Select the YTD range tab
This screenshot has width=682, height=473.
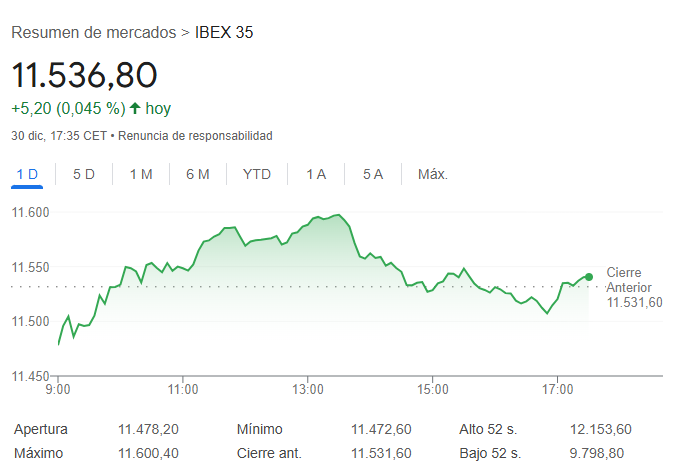click(257, 174)
